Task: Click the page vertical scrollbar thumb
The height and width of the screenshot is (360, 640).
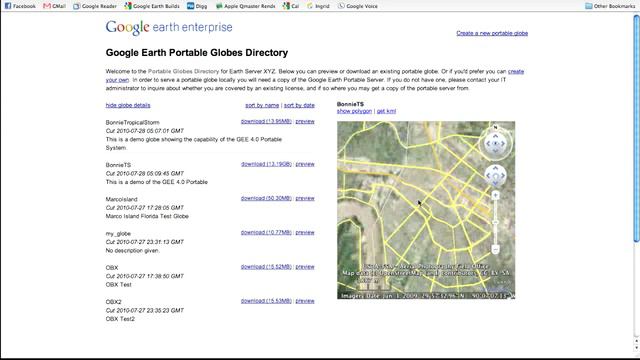Action: [x=636, y=129]
